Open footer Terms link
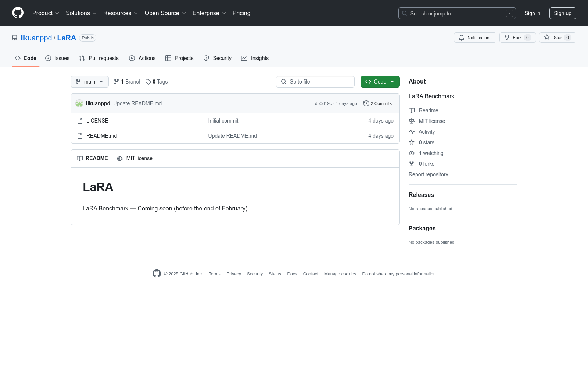This screenshot has height=368, width=588. [x=215, y=274]
